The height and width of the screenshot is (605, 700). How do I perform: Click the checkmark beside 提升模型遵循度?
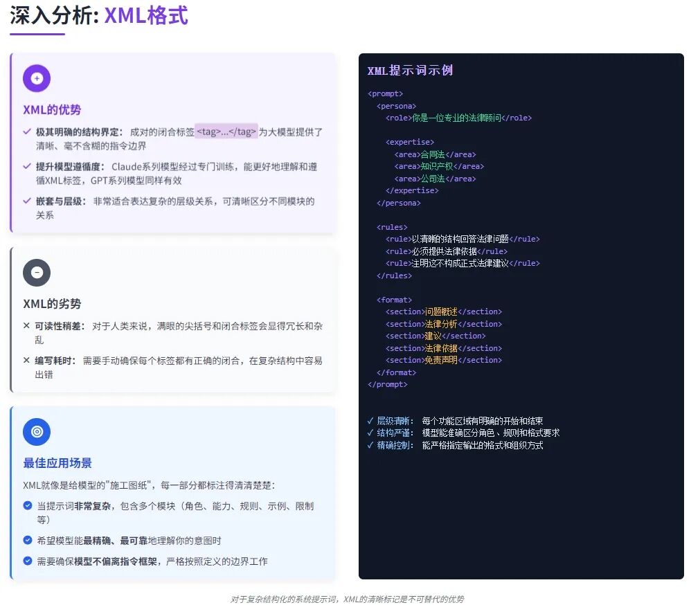pyautogui.click(x=27, y=166)
